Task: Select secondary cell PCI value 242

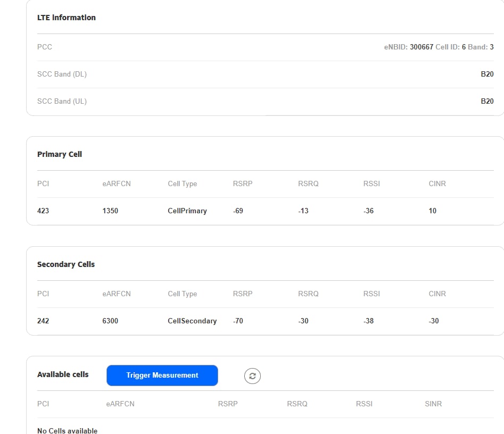Action: pyautogui.click(x=43, y=321)
